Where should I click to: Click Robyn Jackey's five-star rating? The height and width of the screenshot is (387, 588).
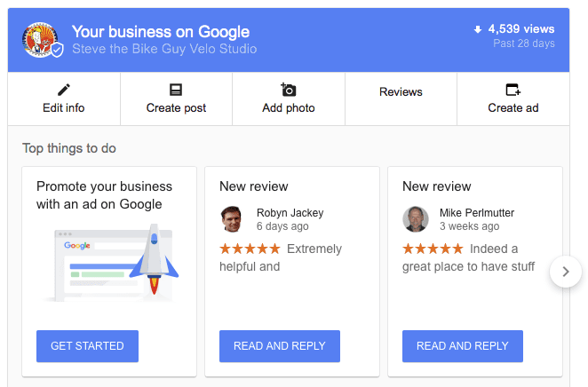pyautogui.click(x=250, y=249)
